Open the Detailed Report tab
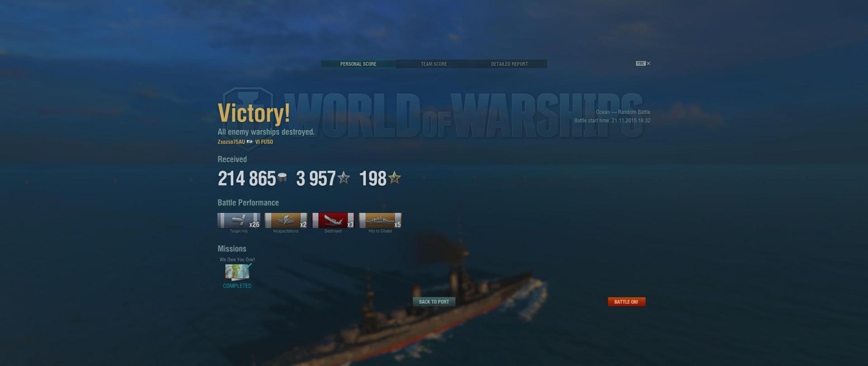Screen dimensions: 868x366 [509, 64]
